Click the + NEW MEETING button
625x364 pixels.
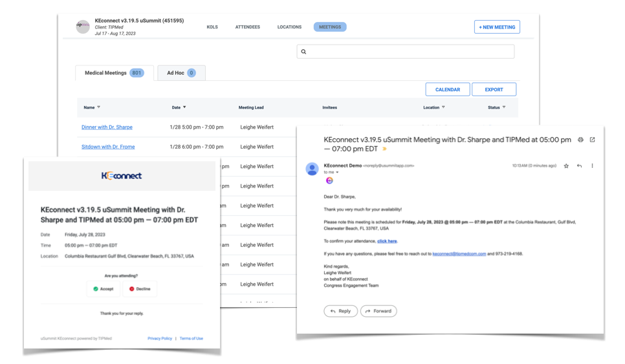[497, 27]
